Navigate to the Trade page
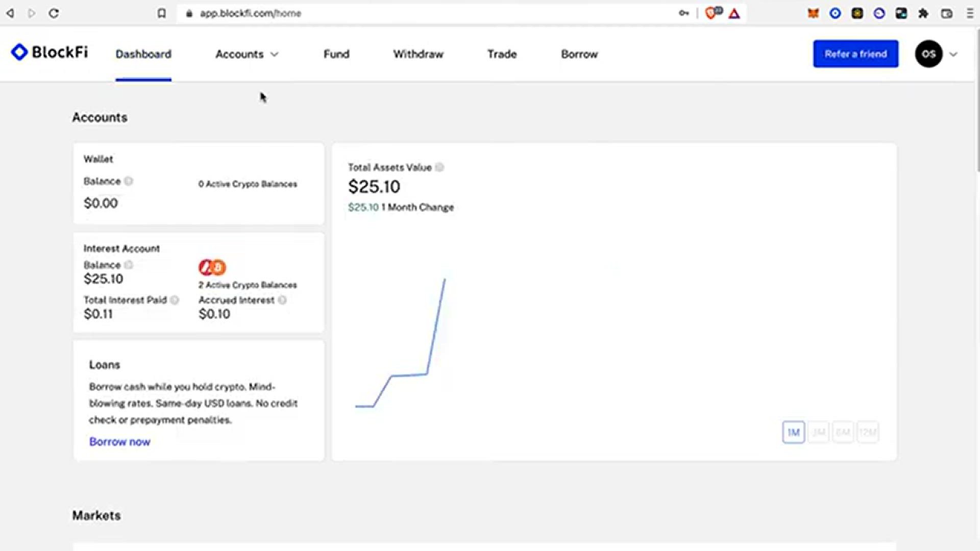Screen dimensions: 980x551 502,54
